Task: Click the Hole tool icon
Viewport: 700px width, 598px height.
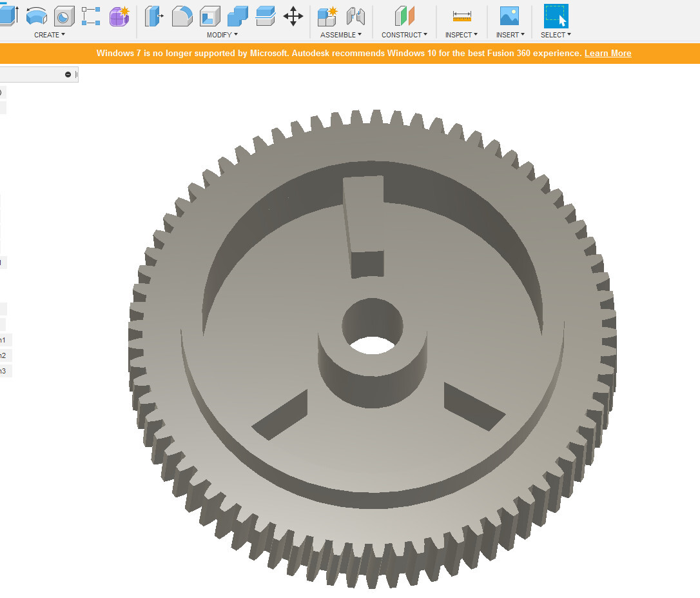Action: point(64,17)
